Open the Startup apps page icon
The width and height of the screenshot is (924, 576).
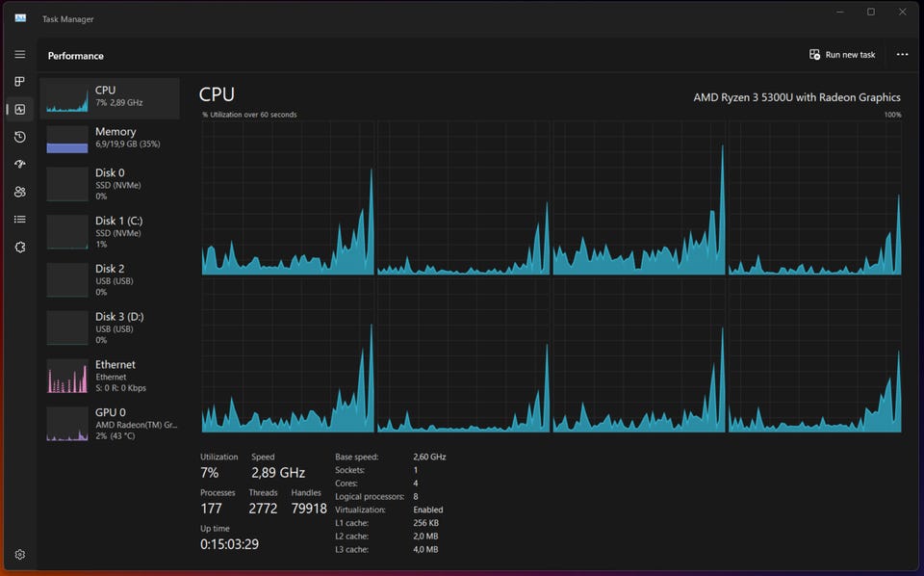(20, 164)
